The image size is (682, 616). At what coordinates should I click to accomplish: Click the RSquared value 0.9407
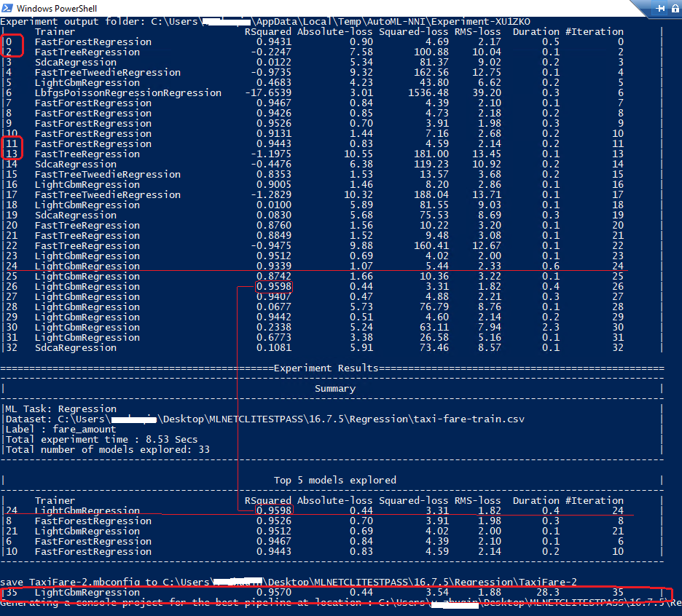[x=273, y=297]
